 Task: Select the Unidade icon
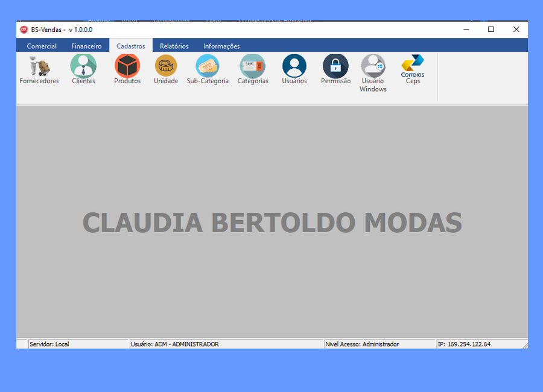click(x=166, y=67)
